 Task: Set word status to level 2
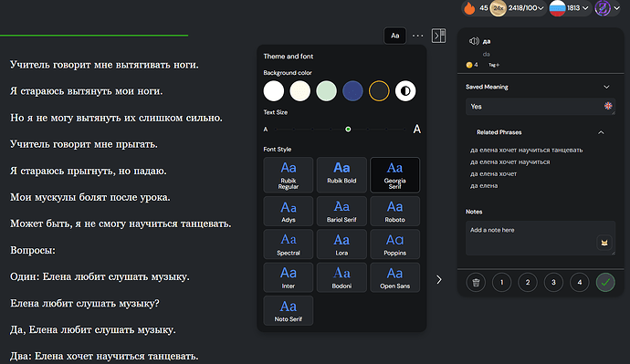pos(528,282)
